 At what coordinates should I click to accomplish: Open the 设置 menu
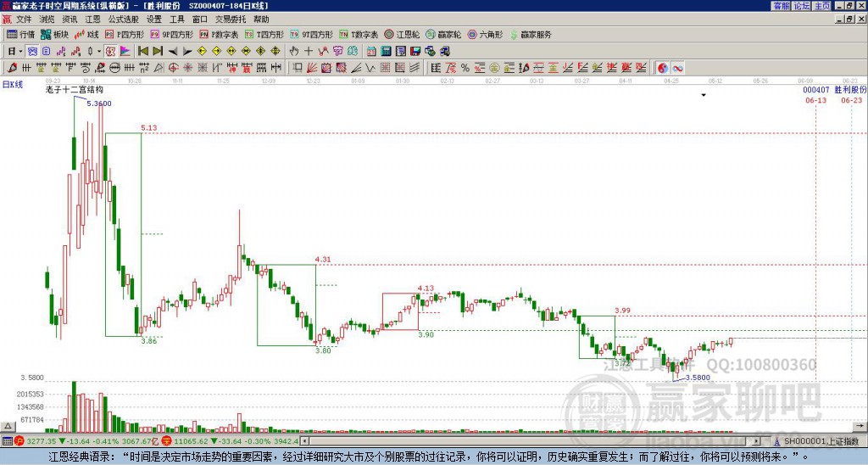coord(154,20)
